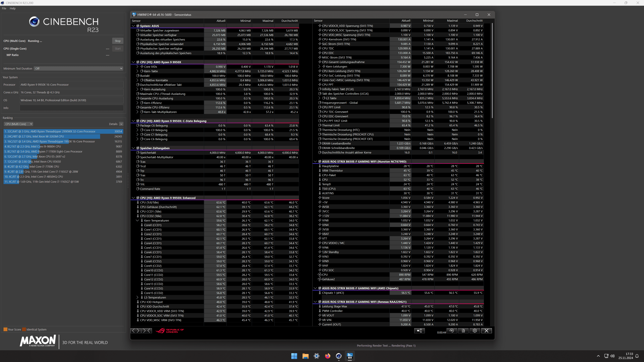644x362 pixels.
Task: Expand the L3-Temperaturen row
Action: click(137, 297)
